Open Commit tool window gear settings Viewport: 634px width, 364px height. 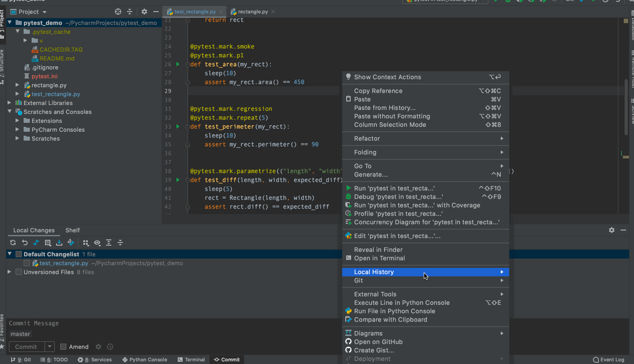point(612,230)
